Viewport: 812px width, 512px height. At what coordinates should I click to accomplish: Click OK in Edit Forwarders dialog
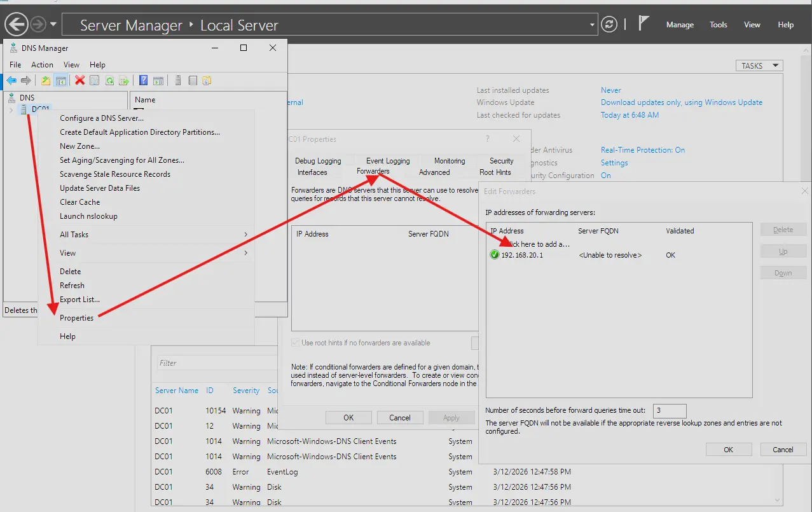click(729, 450)
